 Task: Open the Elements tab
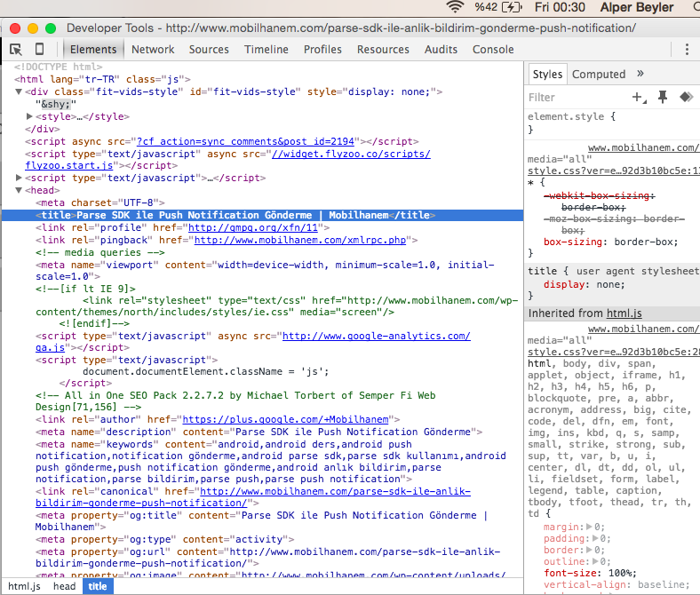[93, 49]
